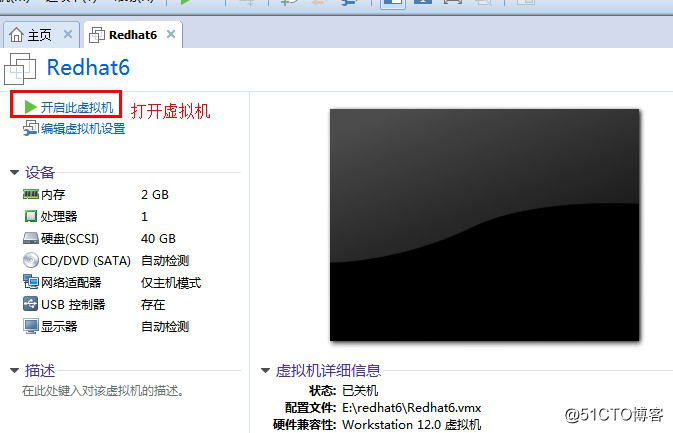This screenshot has width=673, height=433.
Task: Click the processor count value 1
Action: coord(144,217)
